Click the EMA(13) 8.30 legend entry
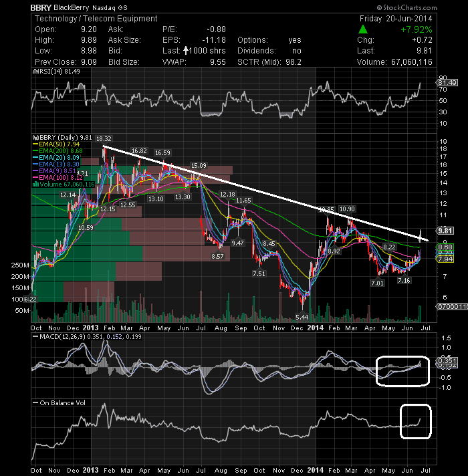 tap(56, 164)
